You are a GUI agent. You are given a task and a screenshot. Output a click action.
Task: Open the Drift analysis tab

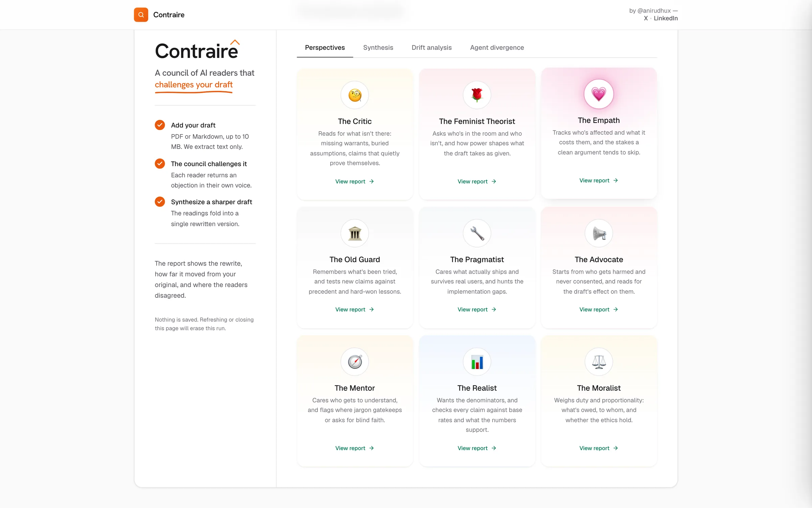click(x=432, y=47)
